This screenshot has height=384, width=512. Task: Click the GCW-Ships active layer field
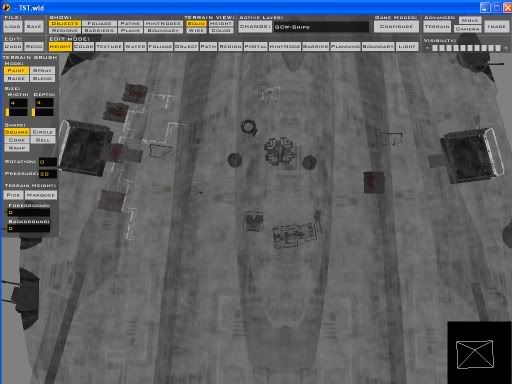(321, 27)
